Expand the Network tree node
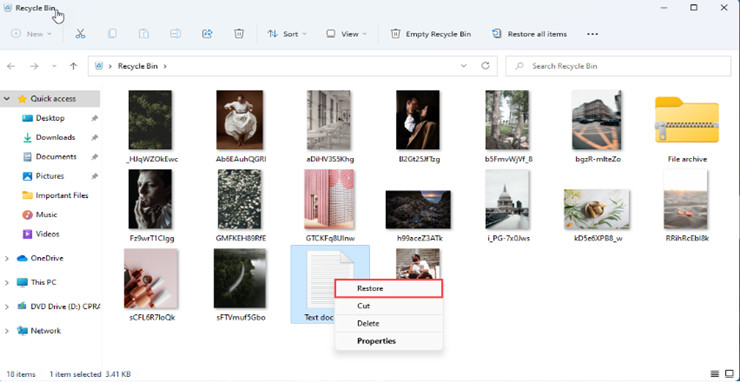Viewport: 740px width, 382px height. coord(7,331)
